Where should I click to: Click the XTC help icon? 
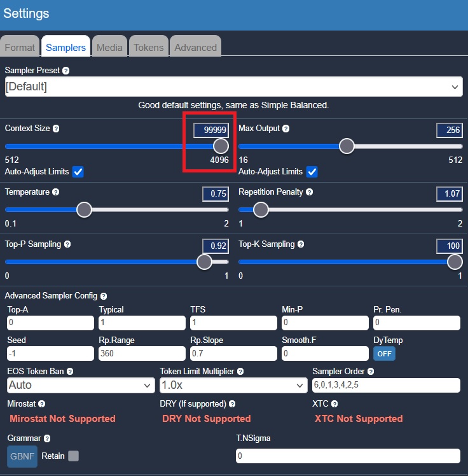[334, 404]
